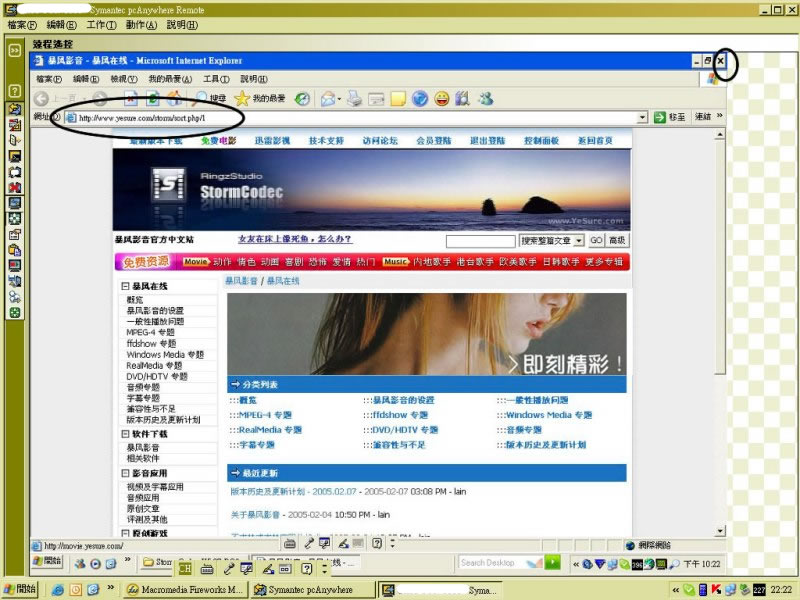Image resolution: width=800 pixels, height=600 pixels.
Task: Click the yellow smiley face toolbar icon
Action: tap(442, 98)
